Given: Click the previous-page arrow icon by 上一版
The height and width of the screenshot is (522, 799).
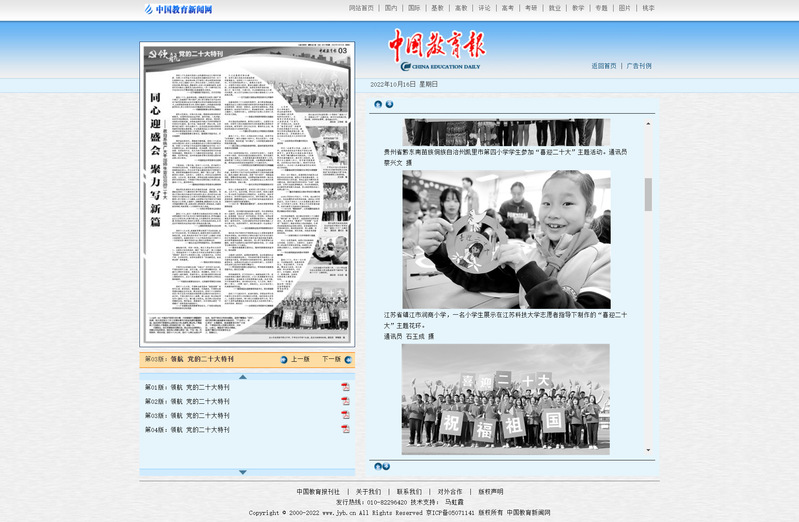Looking at the screenshot, I should [284, 359].
